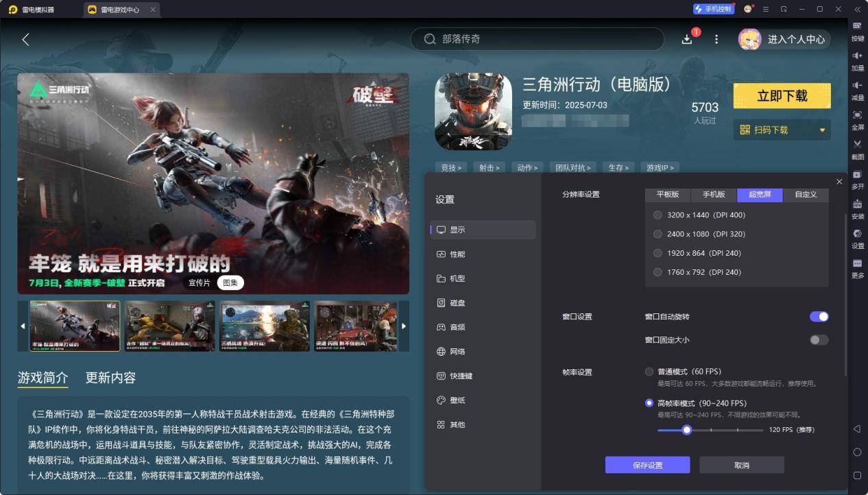
Task: Click 立即下载 yellow button
Action: (x=782, y=96)
